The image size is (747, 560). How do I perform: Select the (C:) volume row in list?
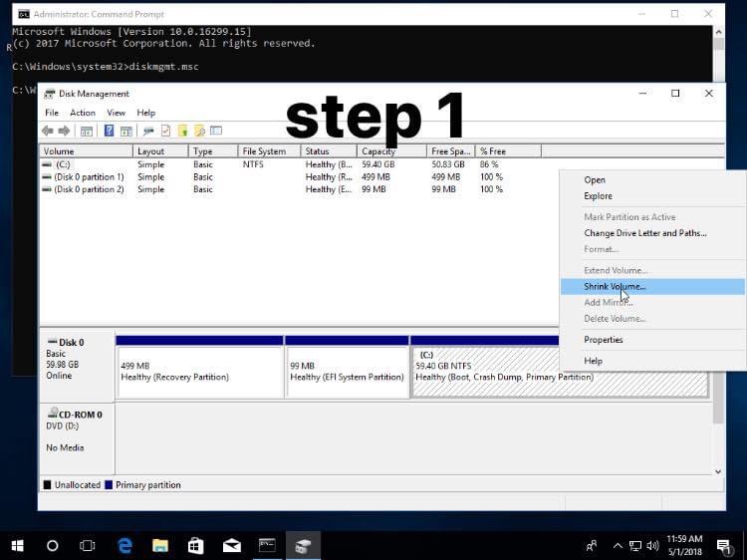coord(299,164)
